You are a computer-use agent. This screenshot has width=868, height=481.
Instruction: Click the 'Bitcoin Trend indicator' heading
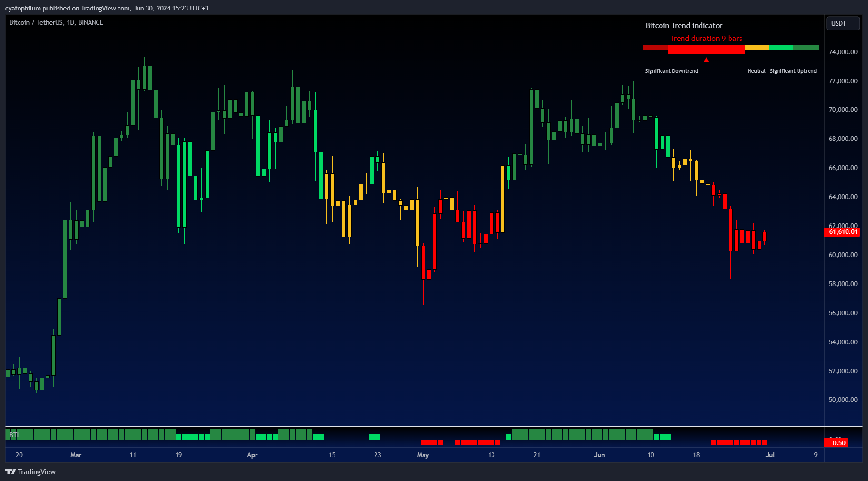[684, 26]
